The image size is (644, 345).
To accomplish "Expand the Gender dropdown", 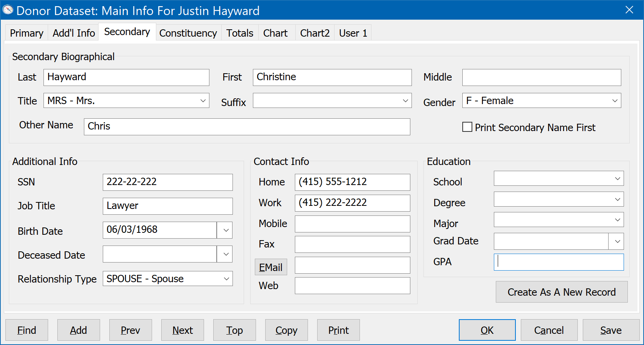I will point(615,101).
